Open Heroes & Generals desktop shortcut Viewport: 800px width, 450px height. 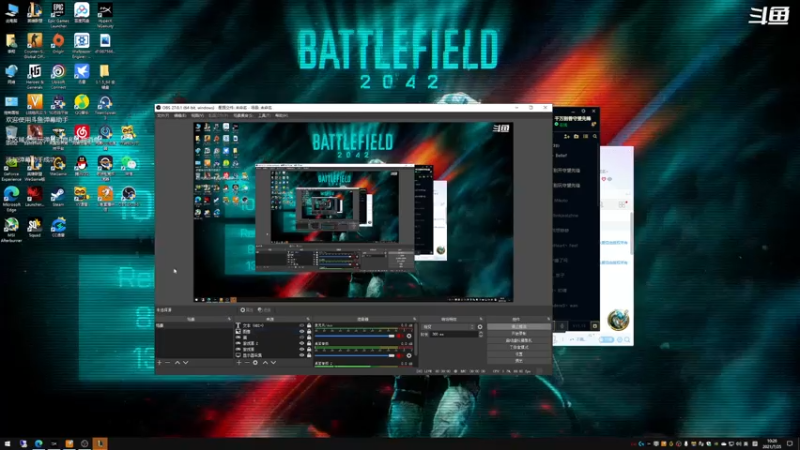[35, 76]
